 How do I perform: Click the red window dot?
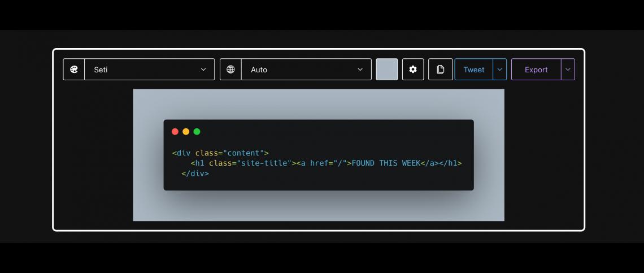175,132
